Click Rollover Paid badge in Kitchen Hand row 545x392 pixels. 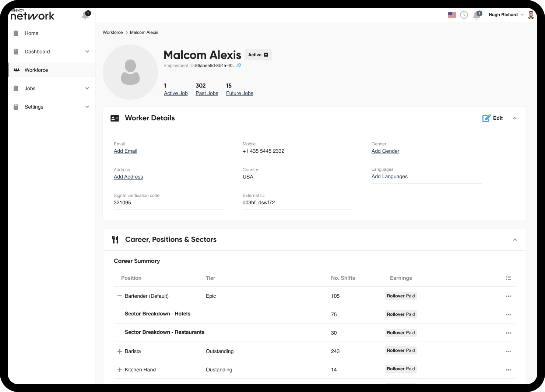[401, 369]
